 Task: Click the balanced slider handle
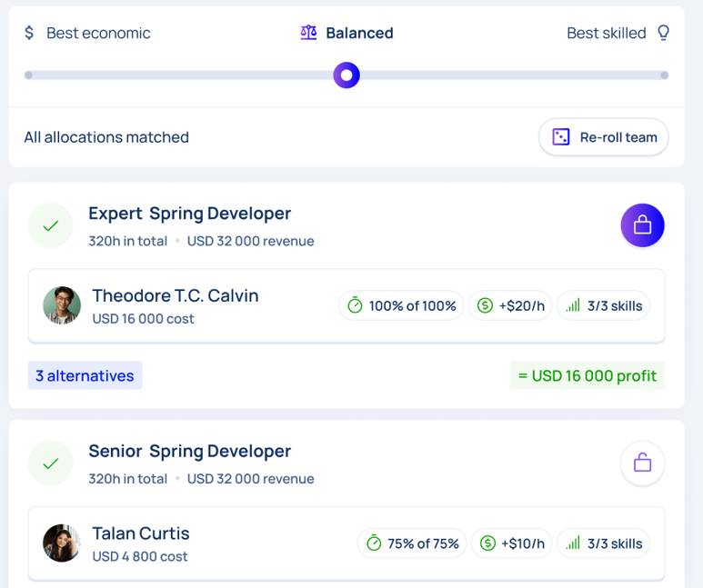click(x=346, y=75)
